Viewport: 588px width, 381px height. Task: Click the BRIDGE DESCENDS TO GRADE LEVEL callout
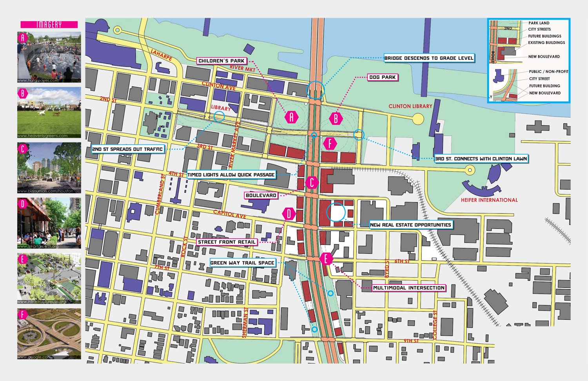pos(429,58)
